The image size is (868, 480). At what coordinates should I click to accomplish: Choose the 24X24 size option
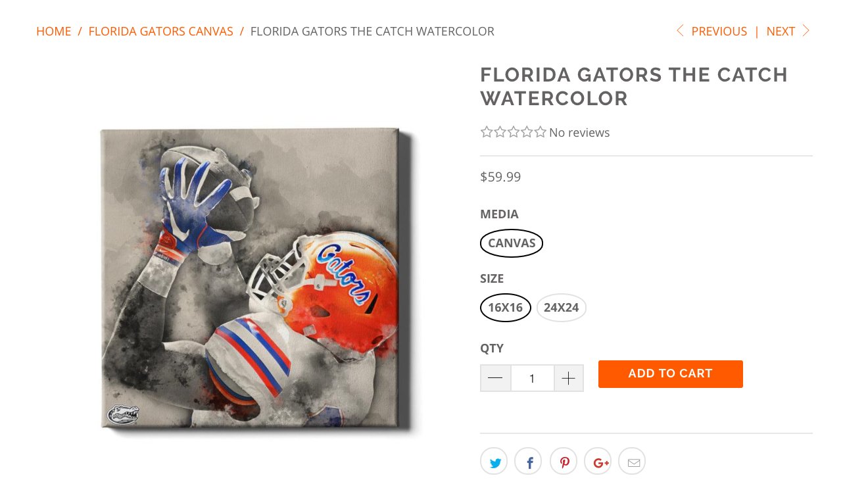pos(561,308)
